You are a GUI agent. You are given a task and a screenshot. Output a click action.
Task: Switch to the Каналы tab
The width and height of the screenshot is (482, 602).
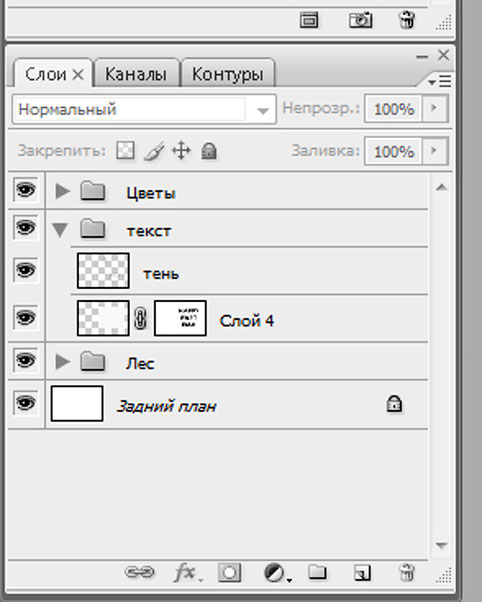click(x=136, y=74)
